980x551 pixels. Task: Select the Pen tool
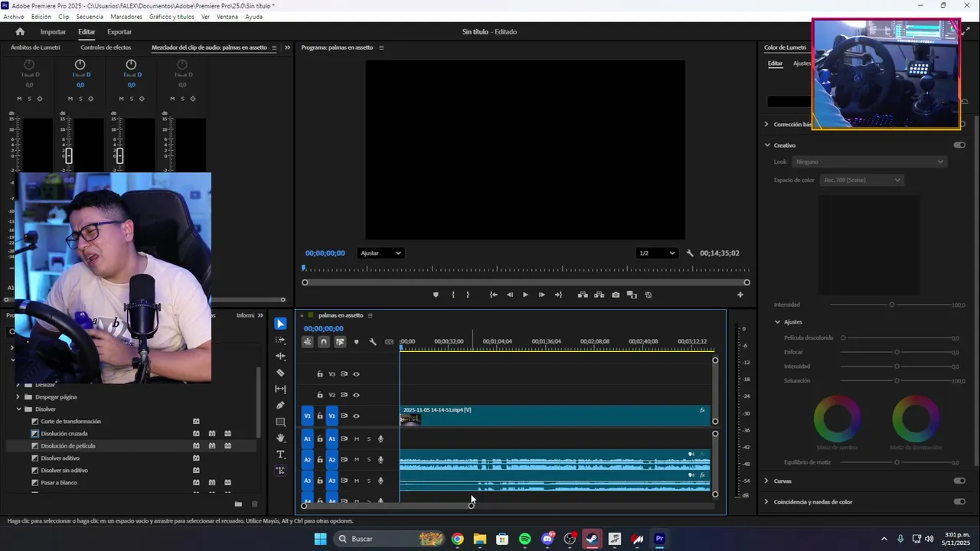click(280, 406)
